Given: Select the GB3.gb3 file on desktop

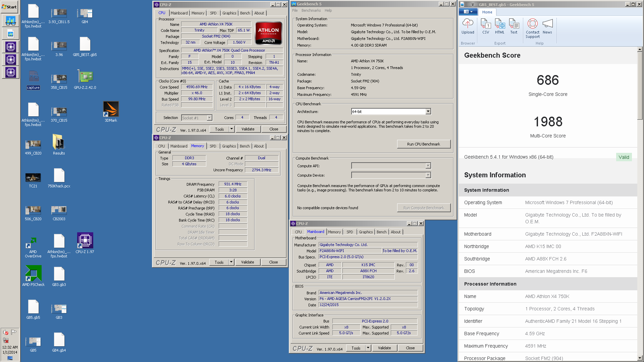Looking at the screenshot, I should [59, 277].
